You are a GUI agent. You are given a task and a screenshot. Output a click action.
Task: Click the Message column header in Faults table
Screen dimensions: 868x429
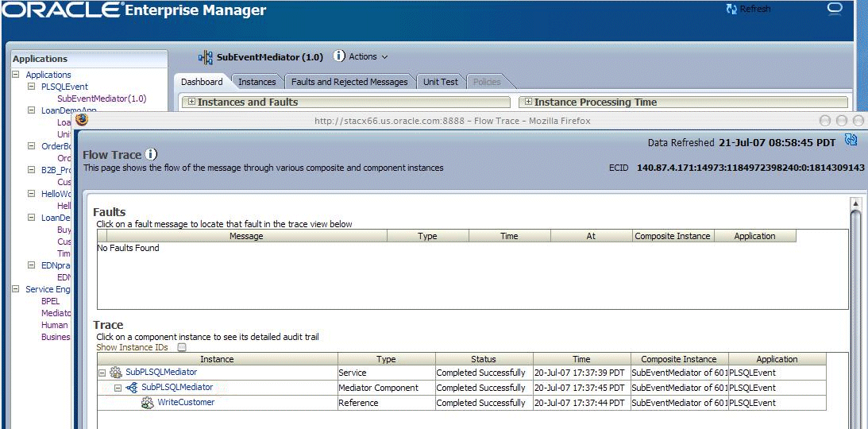[246, 236]
